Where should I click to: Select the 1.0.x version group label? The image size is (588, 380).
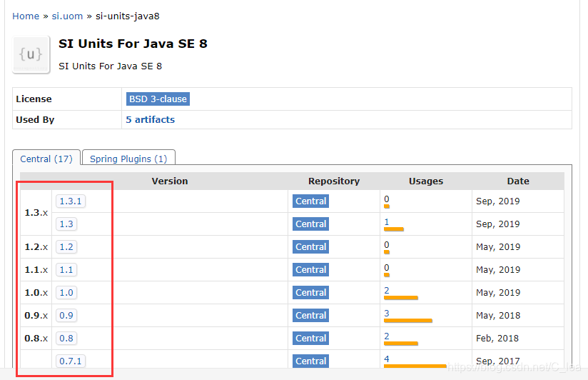(x=36, y=293)
